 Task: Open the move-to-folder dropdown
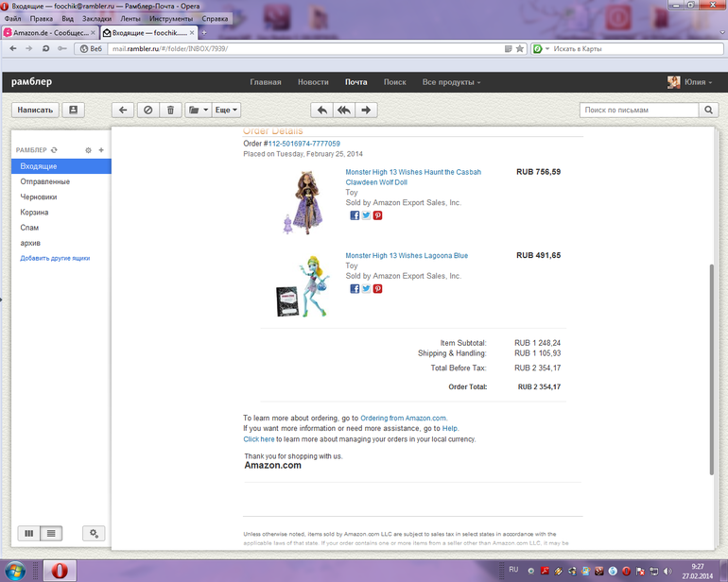tap(198, 111)
